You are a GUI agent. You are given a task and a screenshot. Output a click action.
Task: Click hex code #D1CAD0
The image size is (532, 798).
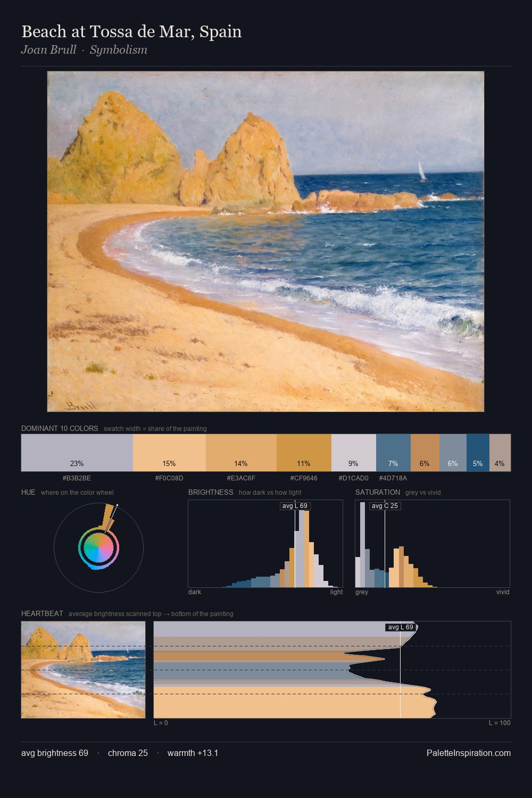pyautogui.click(x=353, y=478)
